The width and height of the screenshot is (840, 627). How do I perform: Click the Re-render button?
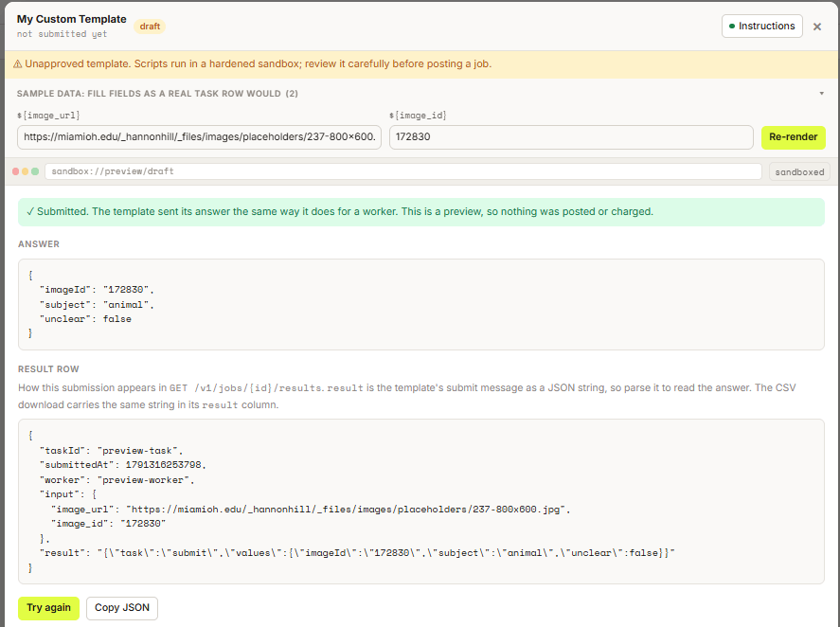tap(793, 137)
